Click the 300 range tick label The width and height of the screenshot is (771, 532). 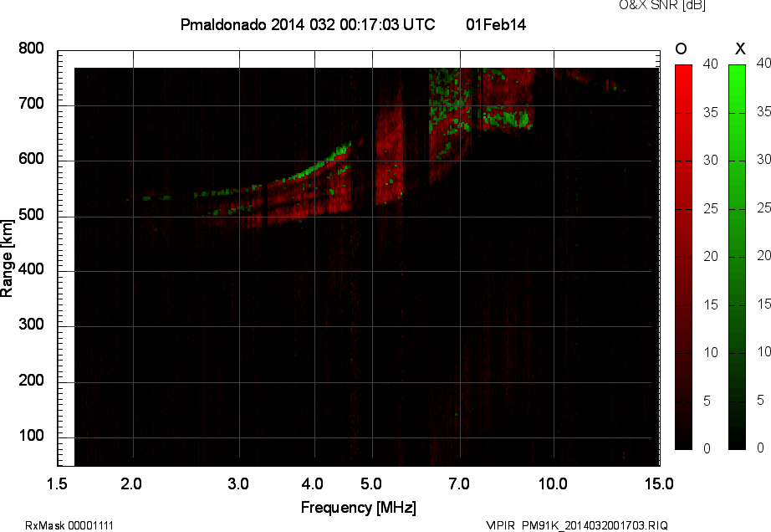(31, 325)
